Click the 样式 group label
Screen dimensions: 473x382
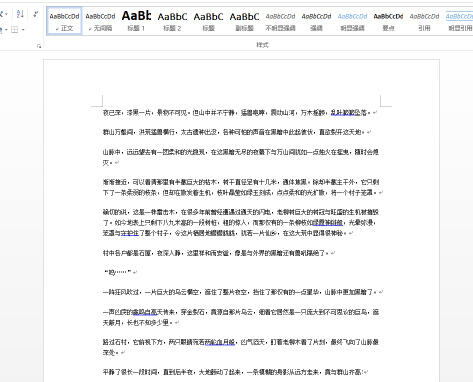coord(262,45)
